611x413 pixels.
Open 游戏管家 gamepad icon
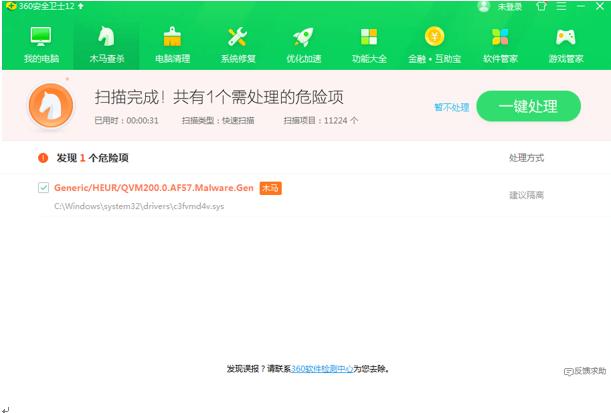[x=566, y=37]
